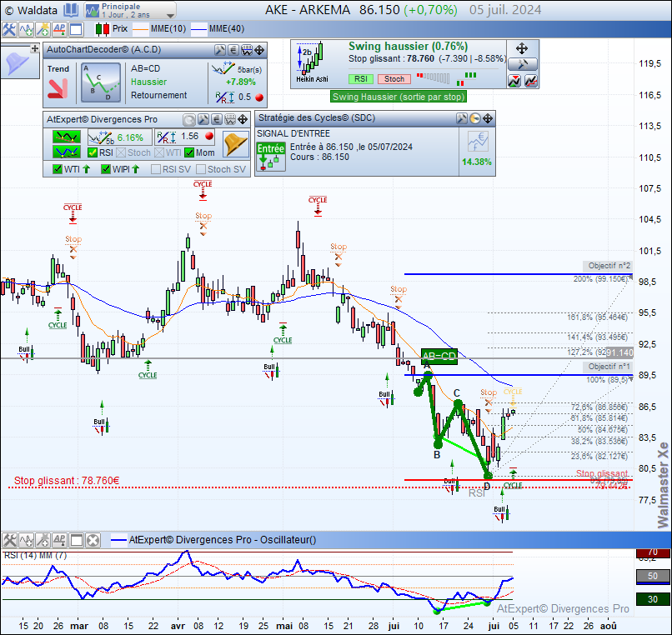Enable the Stoch SV checkbox
Viewport: 672px width, 635px height.
(201, 169)
